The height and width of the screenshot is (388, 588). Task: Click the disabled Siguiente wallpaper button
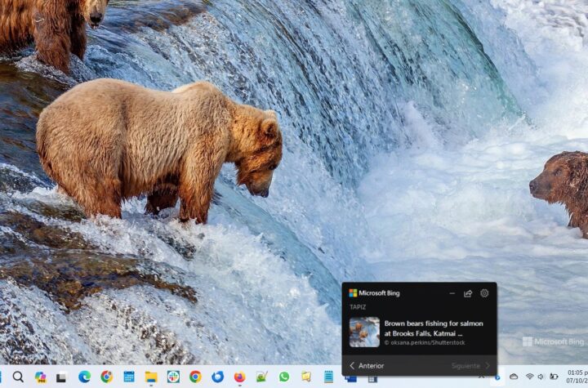[470, 365]
